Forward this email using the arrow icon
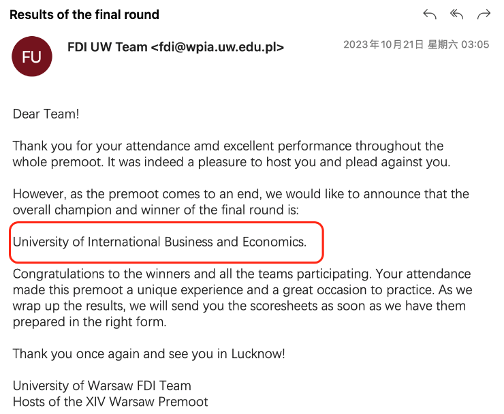Image resolution: width=504 pixels, height=414 pixels. click(x=484, y=14)
